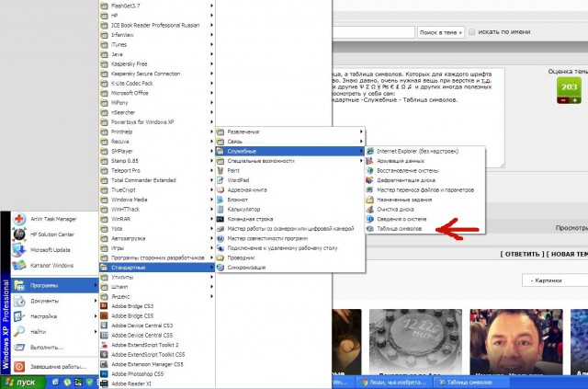Launch Очистка диска
Screen dimensions: 588x389
click(395, 210)
